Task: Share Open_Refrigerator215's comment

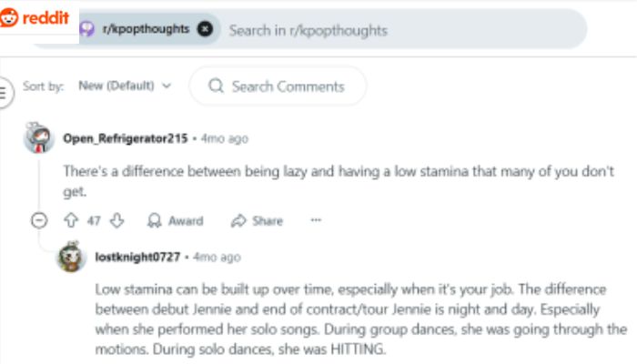Action: pos(258,220)
